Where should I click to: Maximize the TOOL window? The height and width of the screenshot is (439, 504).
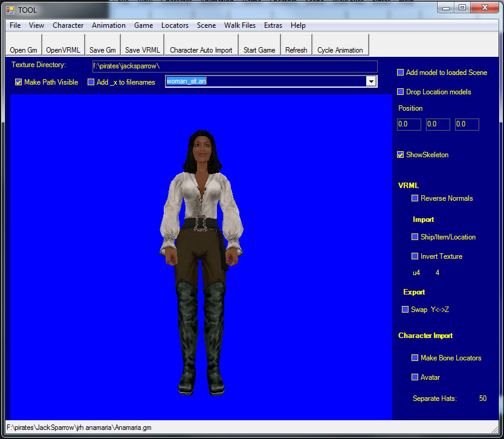click(x=462, y=7)
